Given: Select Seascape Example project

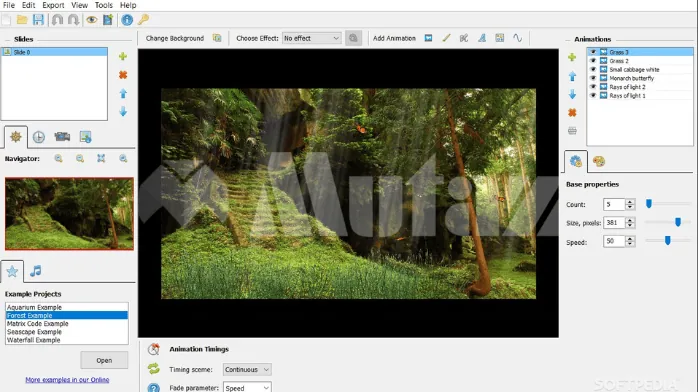Looking at the screenshot, I should pos(67,332).
